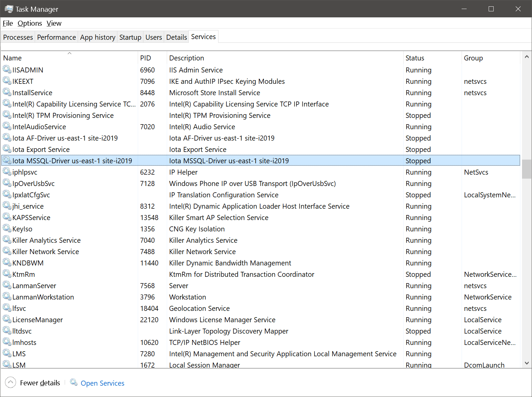The width and height of the screenshot is (532, 397).
Task: Switch to the Startup tab
Action: [130, 37]
